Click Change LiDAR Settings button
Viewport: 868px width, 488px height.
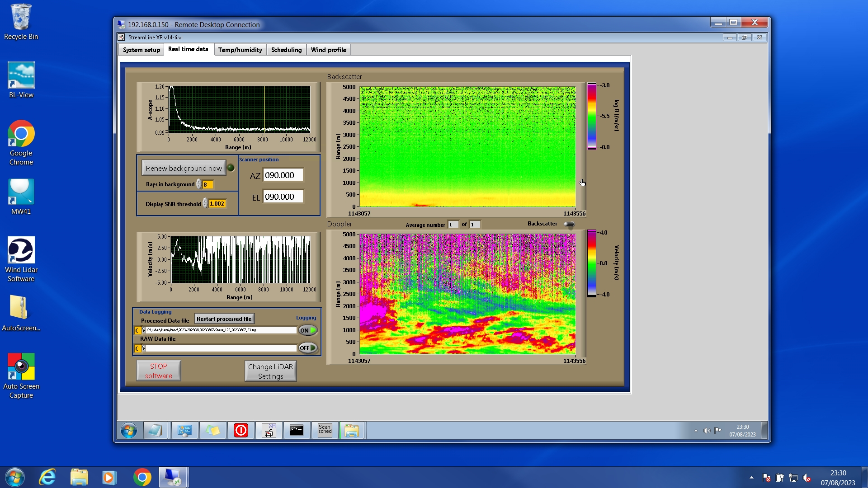(x=270, y=371)
